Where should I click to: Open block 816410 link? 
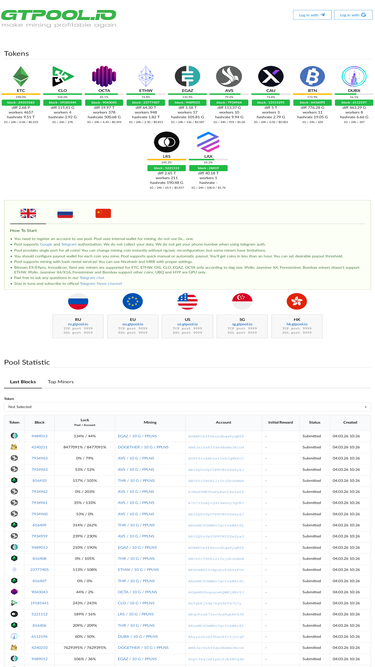(x=40, y=481)
